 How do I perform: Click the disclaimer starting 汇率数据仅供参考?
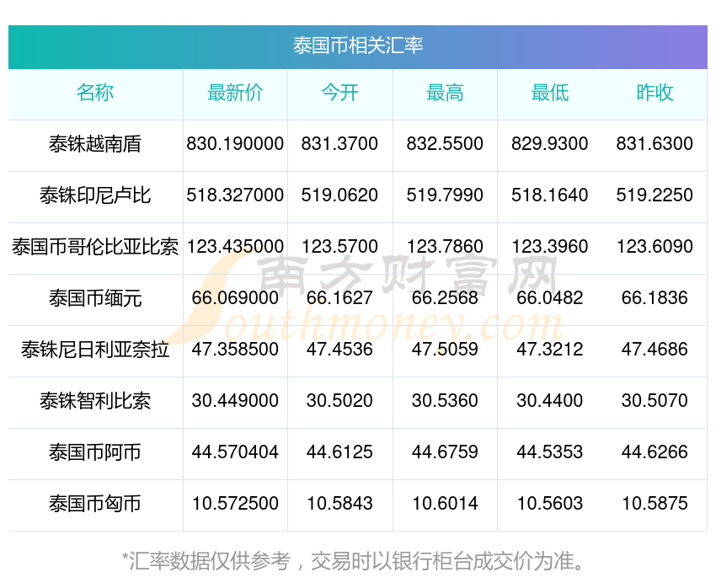[353, 561]
